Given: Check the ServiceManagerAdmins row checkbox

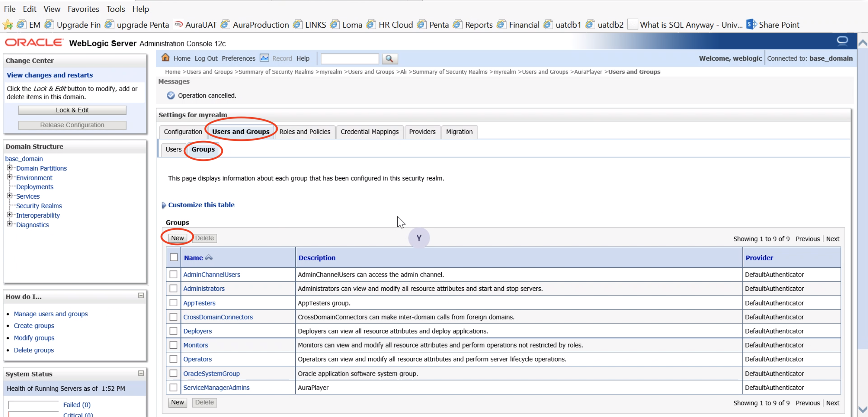Looking at the screenshot, I should coord(173,388).
